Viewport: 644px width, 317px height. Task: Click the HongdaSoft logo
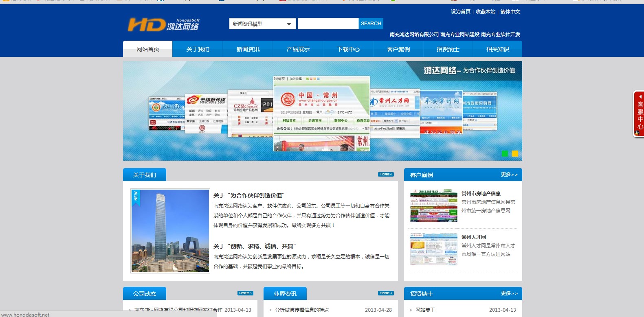(x=163, y=25)
